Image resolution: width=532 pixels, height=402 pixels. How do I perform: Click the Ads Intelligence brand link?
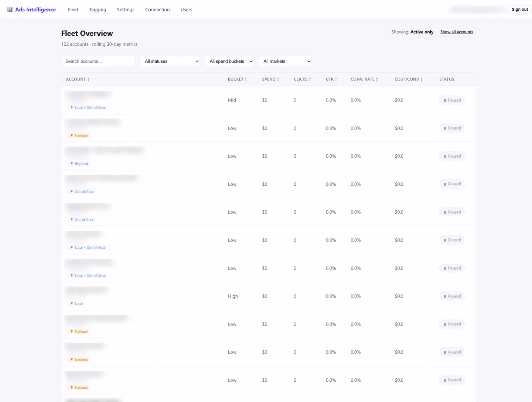(31, 10)
